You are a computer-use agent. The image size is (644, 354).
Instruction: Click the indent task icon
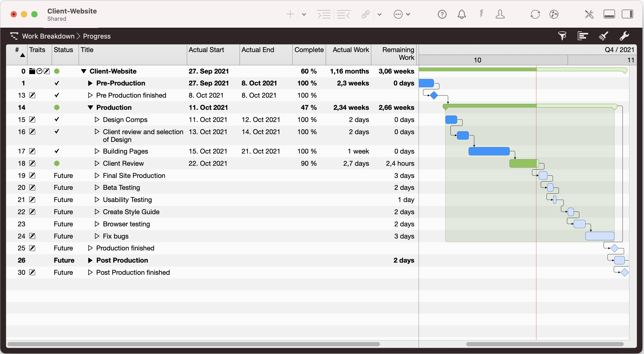coord(324,15)
